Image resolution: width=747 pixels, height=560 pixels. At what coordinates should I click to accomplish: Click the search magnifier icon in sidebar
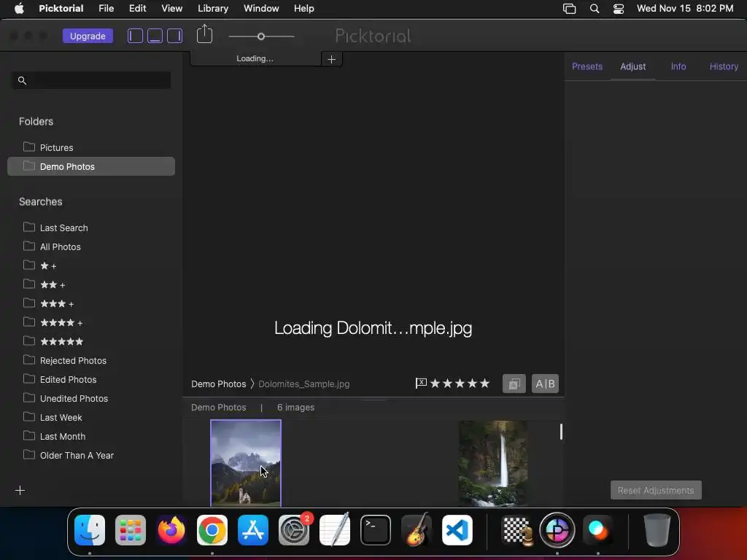coord(22,80)
